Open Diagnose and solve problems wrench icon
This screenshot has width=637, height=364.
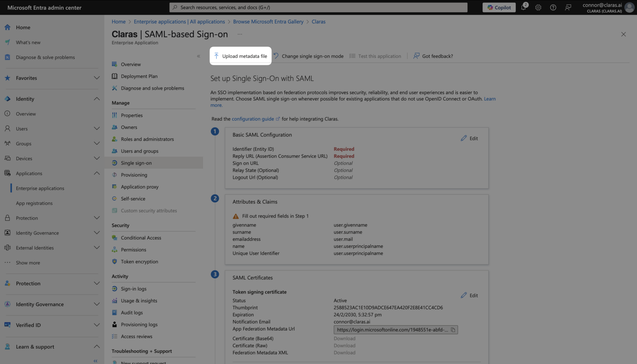coord(115,88)
